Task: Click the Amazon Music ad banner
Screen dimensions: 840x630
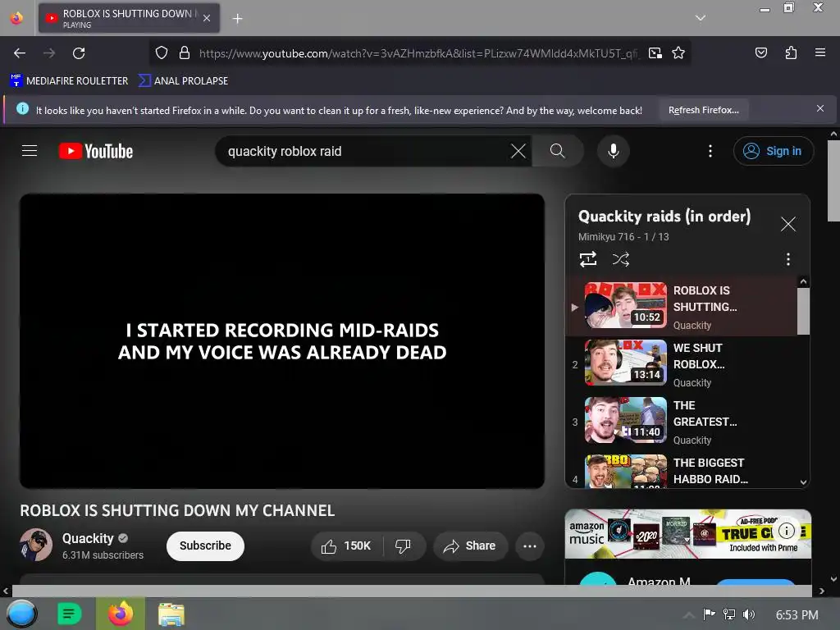Action: click(x=688, y=533)
